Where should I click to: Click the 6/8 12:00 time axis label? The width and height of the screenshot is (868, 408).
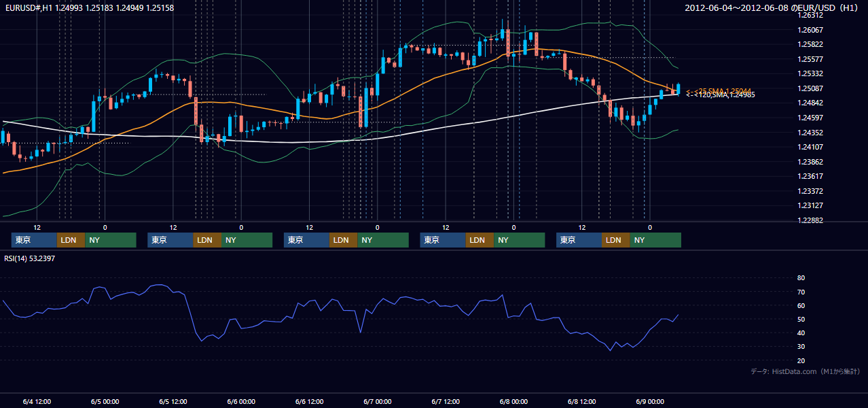pos(582,401)
